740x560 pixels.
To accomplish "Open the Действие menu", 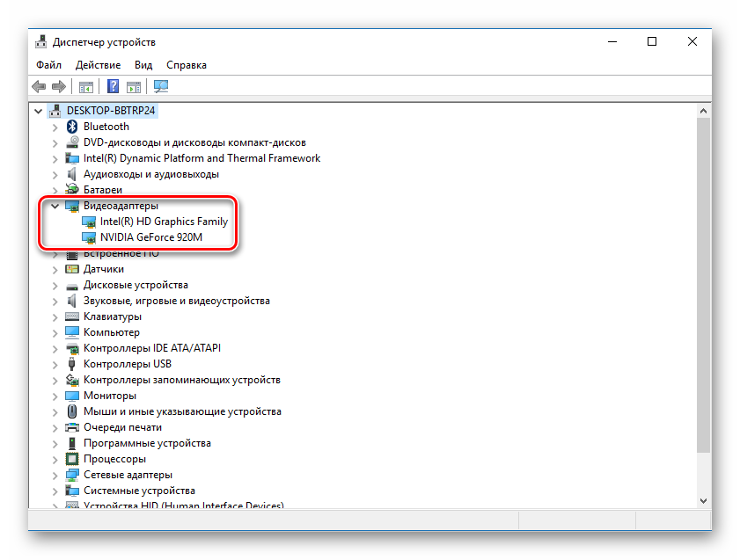I will click(98, 65).
